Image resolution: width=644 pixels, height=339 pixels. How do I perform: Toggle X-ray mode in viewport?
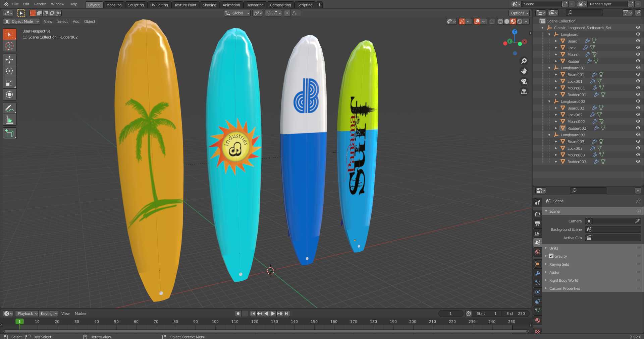(492, 21)
